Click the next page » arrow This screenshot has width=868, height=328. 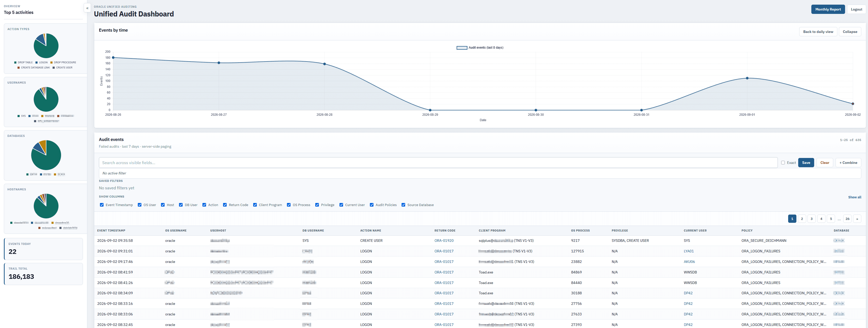point(857,219)
